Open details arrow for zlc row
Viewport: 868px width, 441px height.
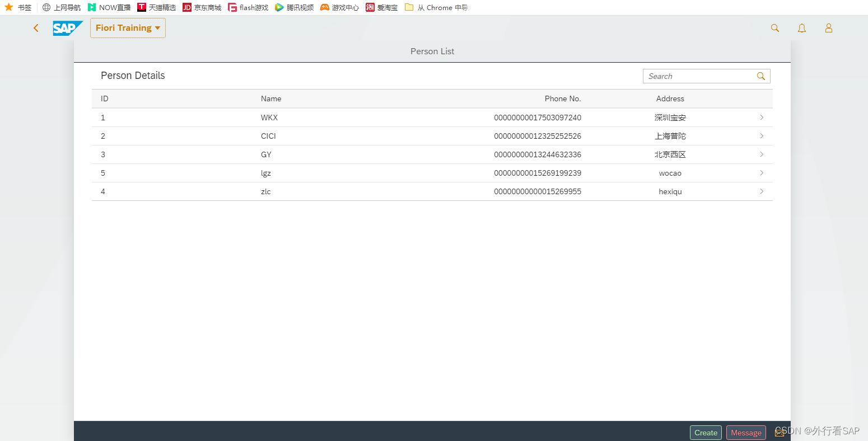[762, 191]
